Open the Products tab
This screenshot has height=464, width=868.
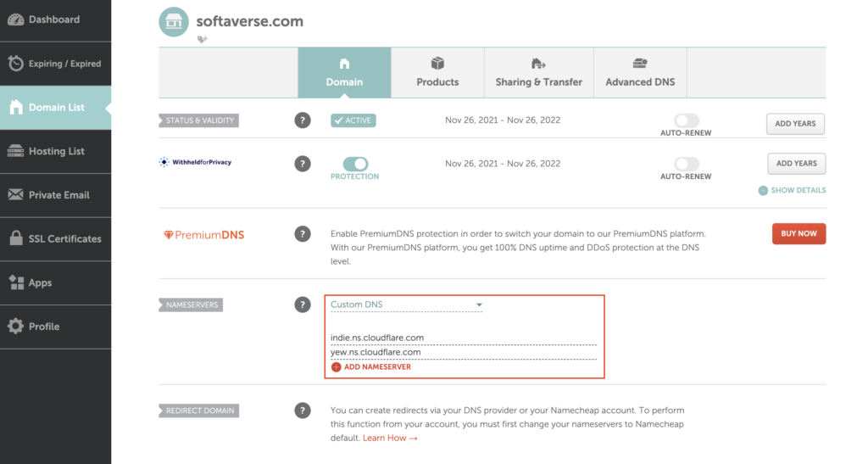coord(437,72)
